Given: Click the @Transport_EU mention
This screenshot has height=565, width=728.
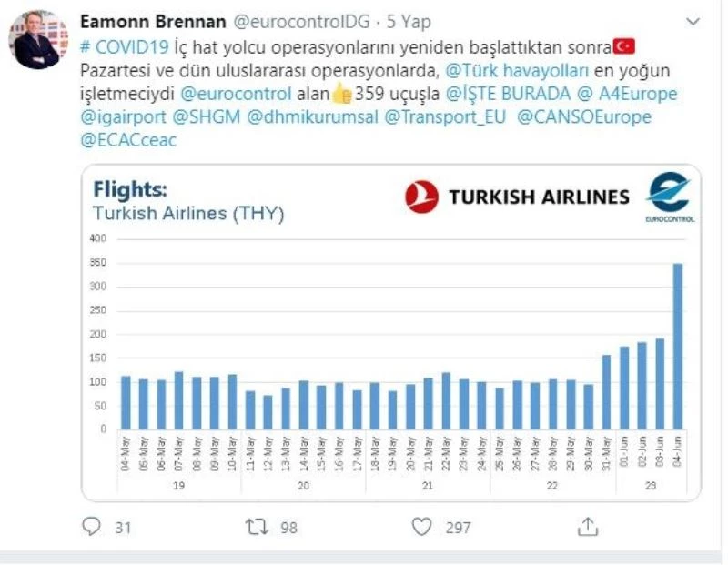Looking at the screenshot, I should (x=444, y=116).
